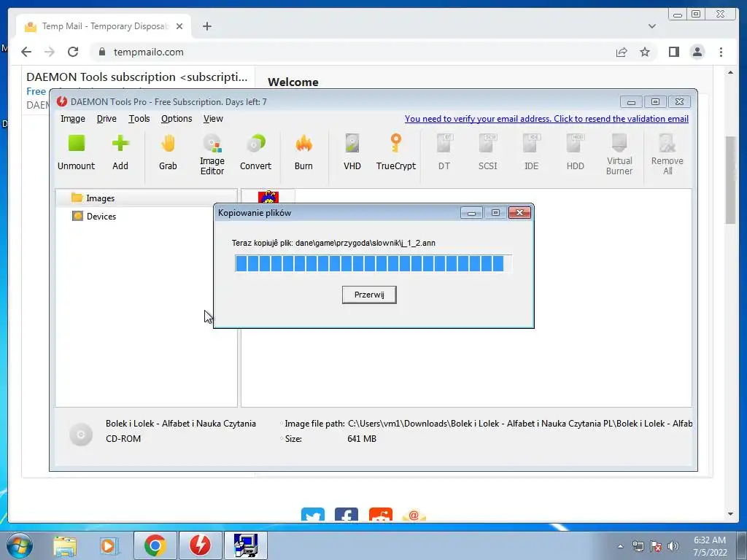
Task: Minimize the Kopiowanie plików dialog
Action: tap(472, 212)
